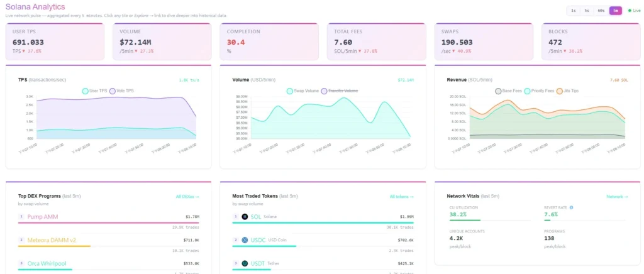644x274 pixels.
Task: Click the CU Utilization progress bar
Action: (x=490, y=220)
